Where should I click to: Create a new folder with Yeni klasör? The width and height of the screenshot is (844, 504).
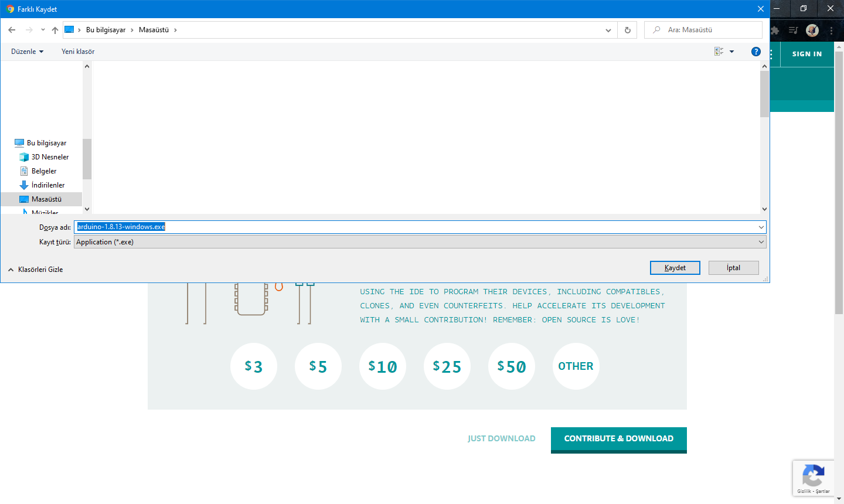78,52
